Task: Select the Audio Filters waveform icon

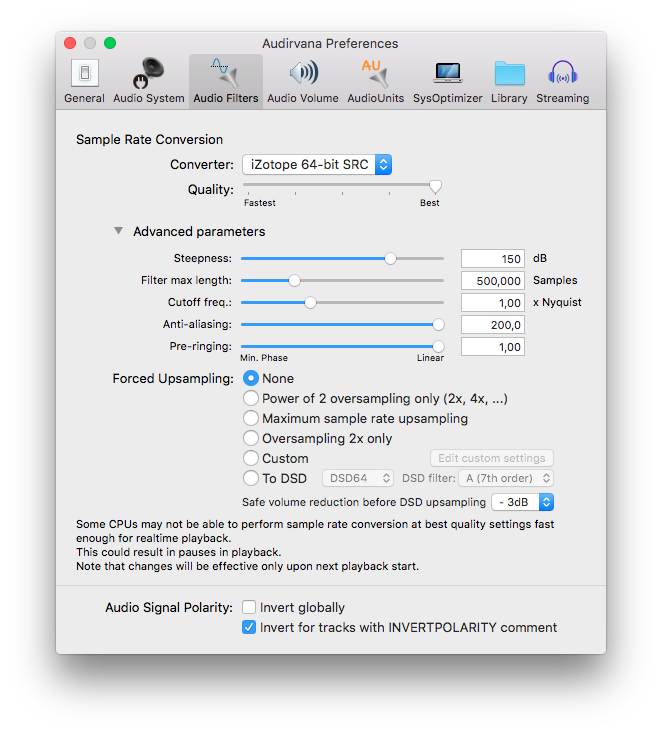Action: tap(225, 73)
